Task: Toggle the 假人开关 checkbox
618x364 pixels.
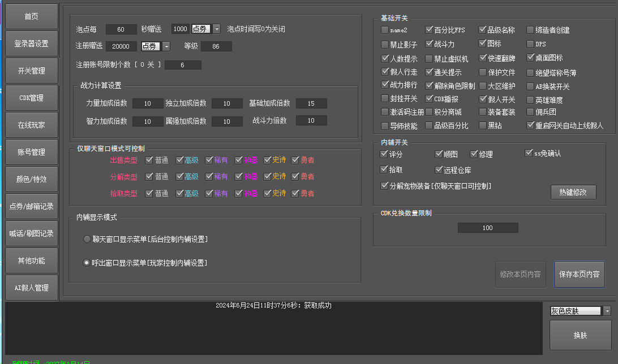Action: [x=483, y=99]
